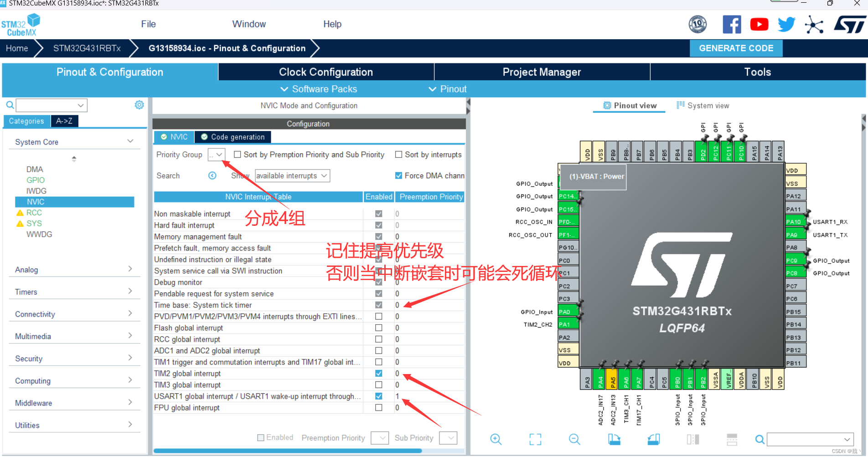Rotate the chip view clockwise

(x=614, y=439)
